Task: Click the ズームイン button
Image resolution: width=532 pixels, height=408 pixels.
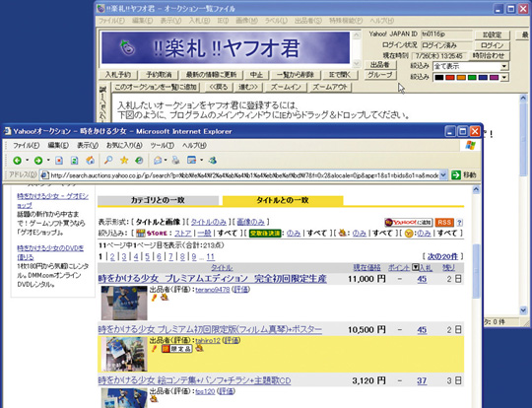Action: (286, 88)
